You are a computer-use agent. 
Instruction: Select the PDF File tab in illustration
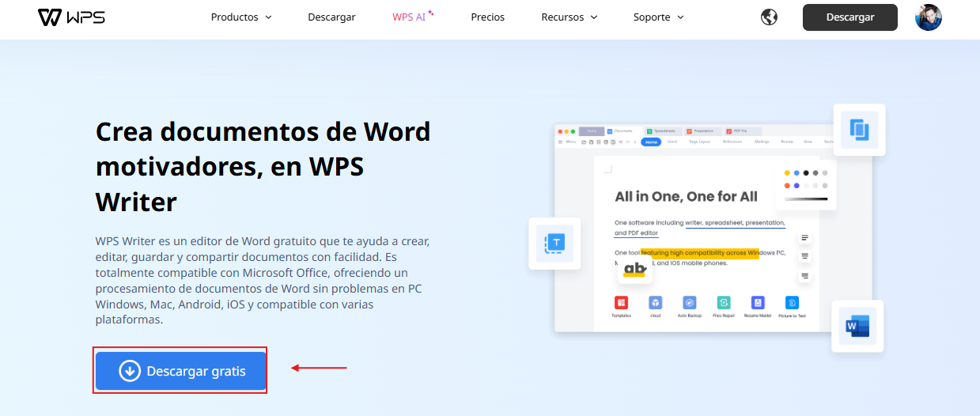coord(742,130)
